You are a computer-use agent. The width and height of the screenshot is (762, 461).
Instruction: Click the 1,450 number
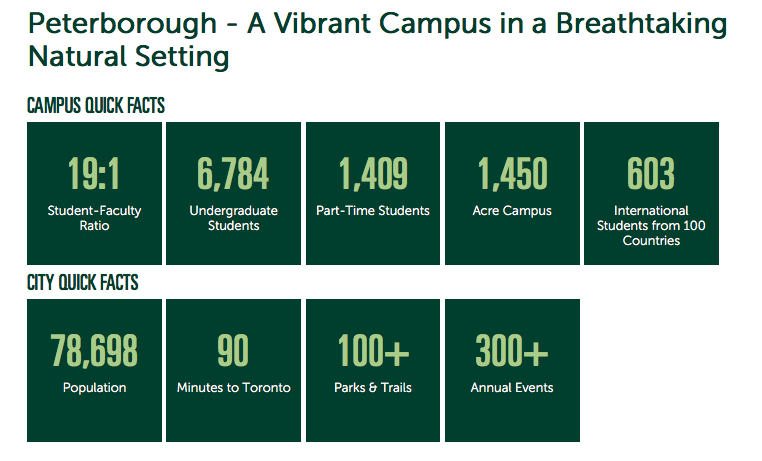point(512,174)
